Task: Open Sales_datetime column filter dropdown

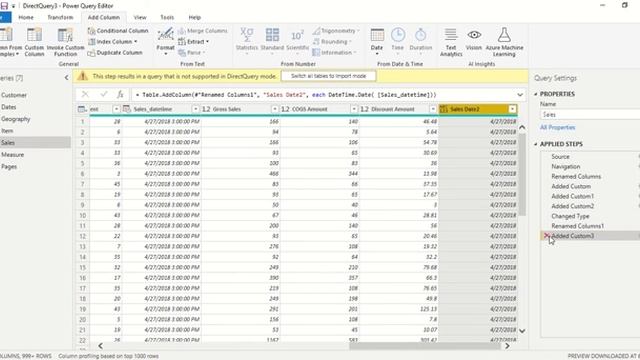Action: pyautogui.click(x=196, y=109)
